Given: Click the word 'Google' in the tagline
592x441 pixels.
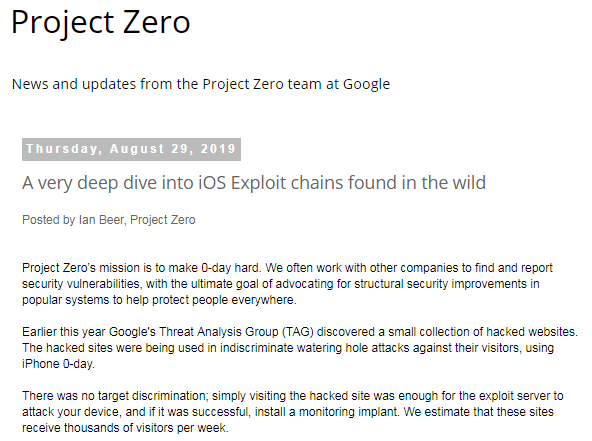Looking at the screenshot, I should [366, 85].
